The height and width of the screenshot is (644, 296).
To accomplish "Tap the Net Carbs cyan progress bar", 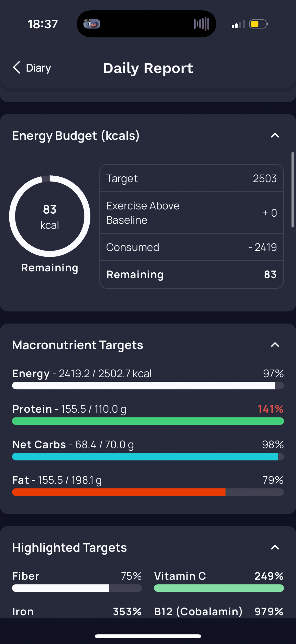I will coord(148,457).
